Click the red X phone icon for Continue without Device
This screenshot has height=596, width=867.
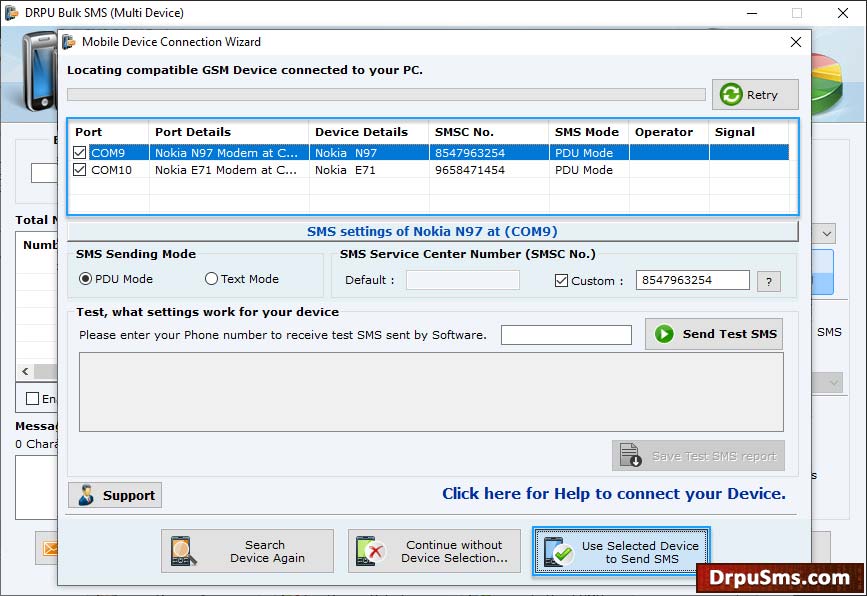click(369, 551)
